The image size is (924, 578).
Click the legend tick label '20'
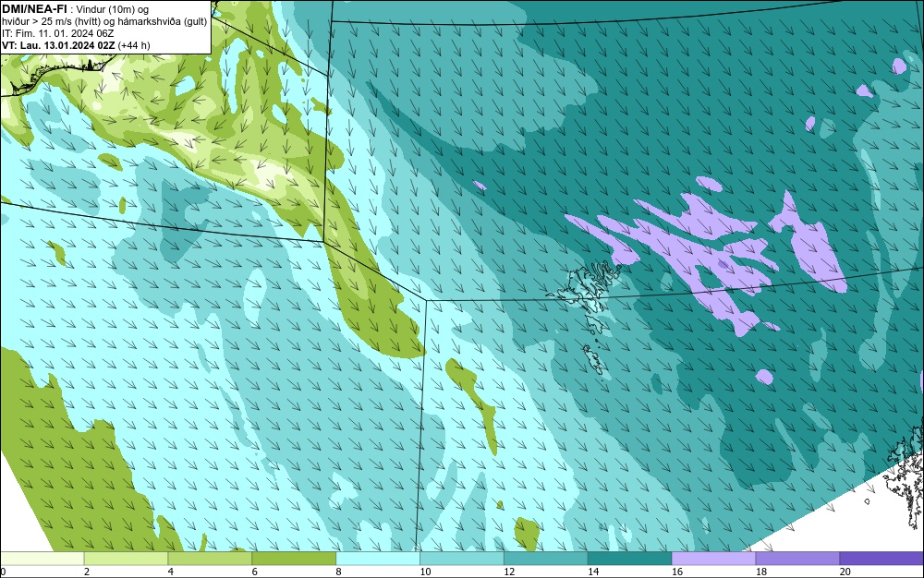pos(845,572)
